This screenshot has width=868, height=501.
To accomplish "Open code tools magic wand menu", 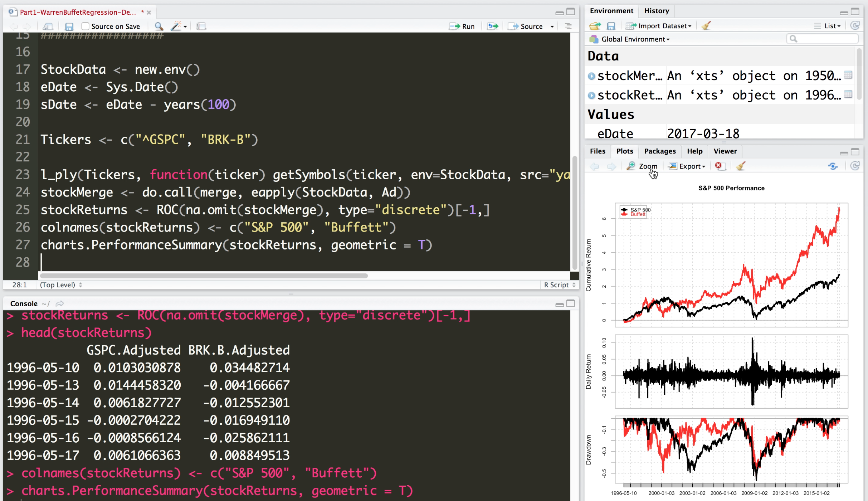I will [x=179, y=26].
